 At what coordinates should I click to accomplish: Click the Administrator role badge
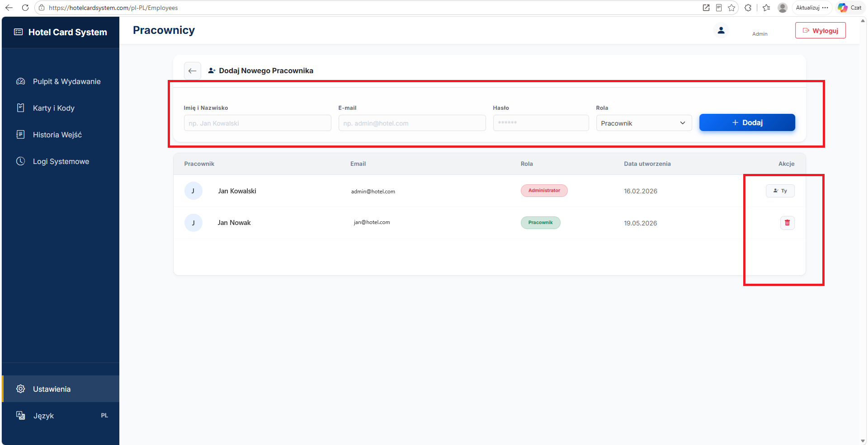tap(544, 191)
